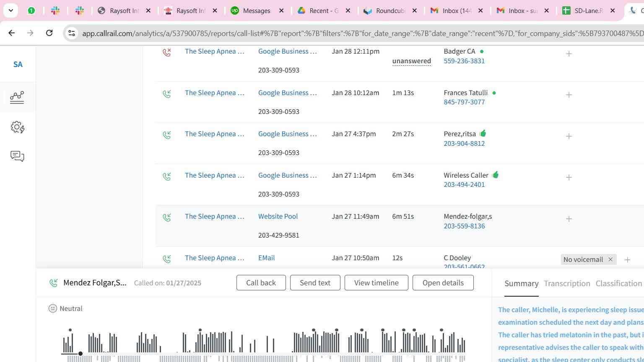The height and width of the screenshot is (362, 644).
Task: Open EMail source link
Action: (266, 258)
